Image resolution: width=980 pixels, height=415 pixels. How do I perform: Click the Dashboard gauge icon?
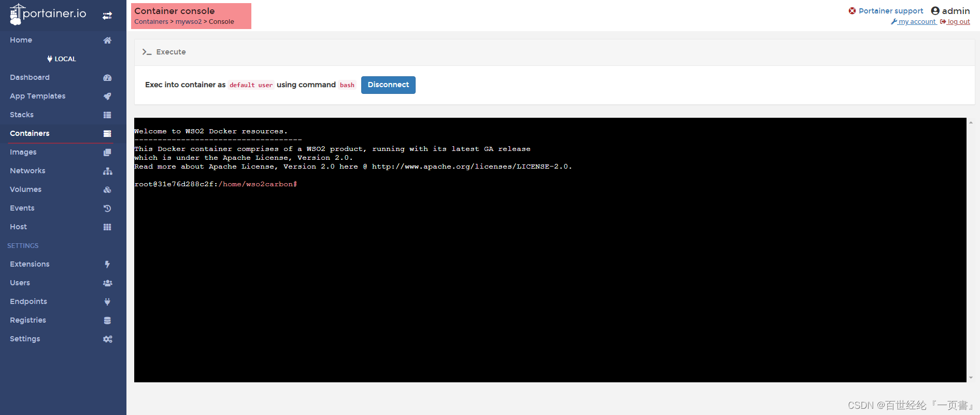point(107,77)
